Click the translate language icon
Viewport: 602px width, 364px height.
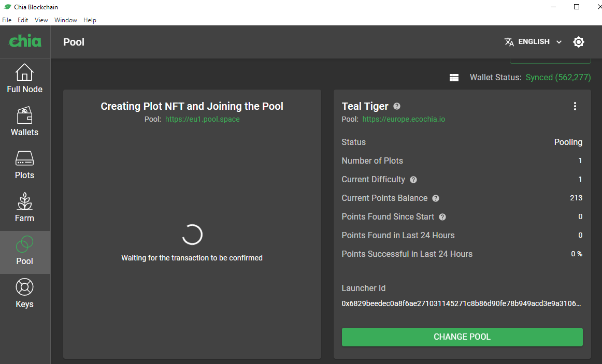[x=509, y=42]
